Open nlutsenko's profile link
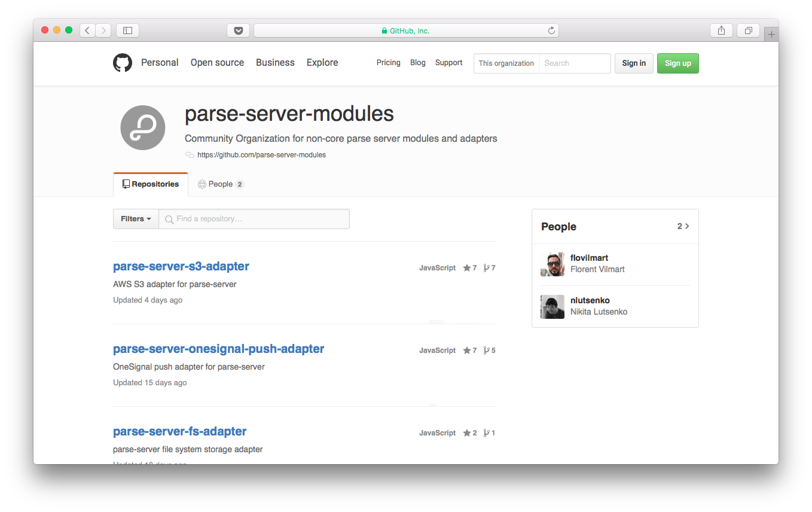The width and height of the screenshot is (812, 512). click(590, 300)
